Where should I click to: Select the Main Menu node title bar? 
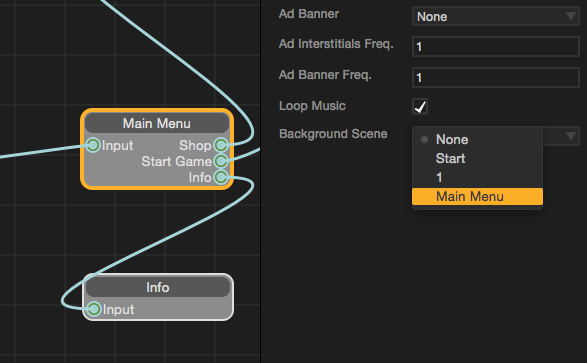click(157, 123)
